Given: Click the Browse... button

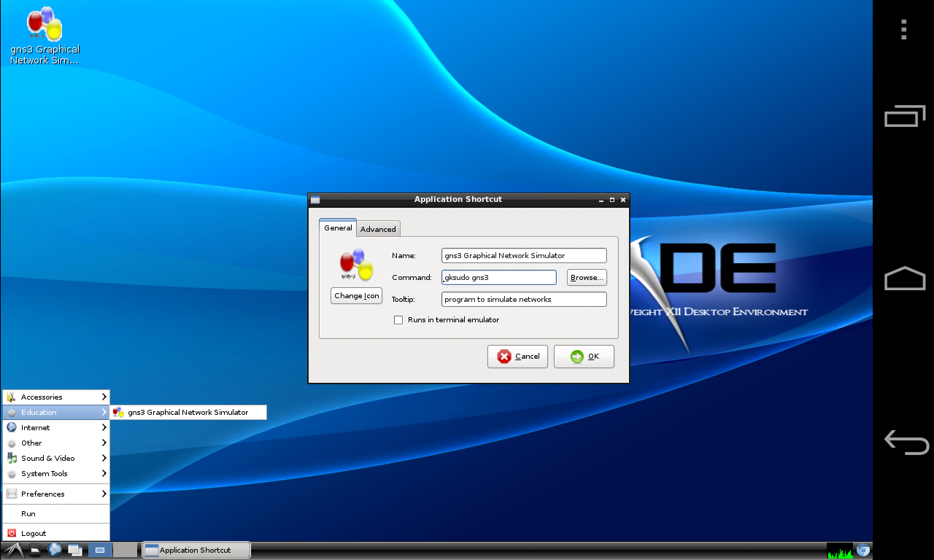Looking at the screenshot, I should [x=587, y=278].
